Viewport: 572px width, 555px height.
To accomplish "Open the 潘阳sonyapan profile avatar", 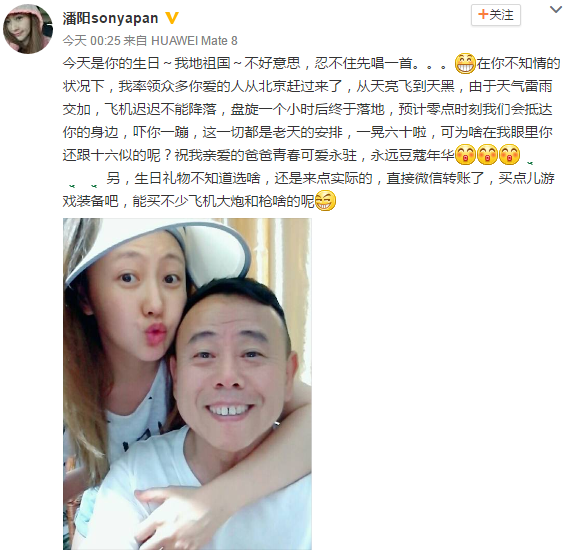I will 27,29.
